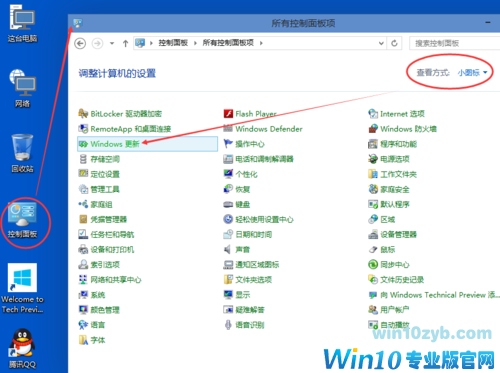Open 同步中心 sync center icon
The image size is (500, 373).
click(x=373, y=264)
